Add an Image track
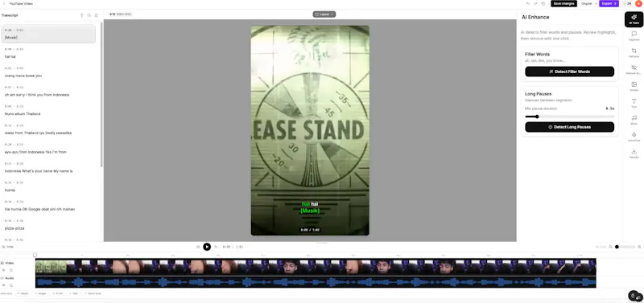This screenshot has height=303, width=644. click(x=41, y=293)
